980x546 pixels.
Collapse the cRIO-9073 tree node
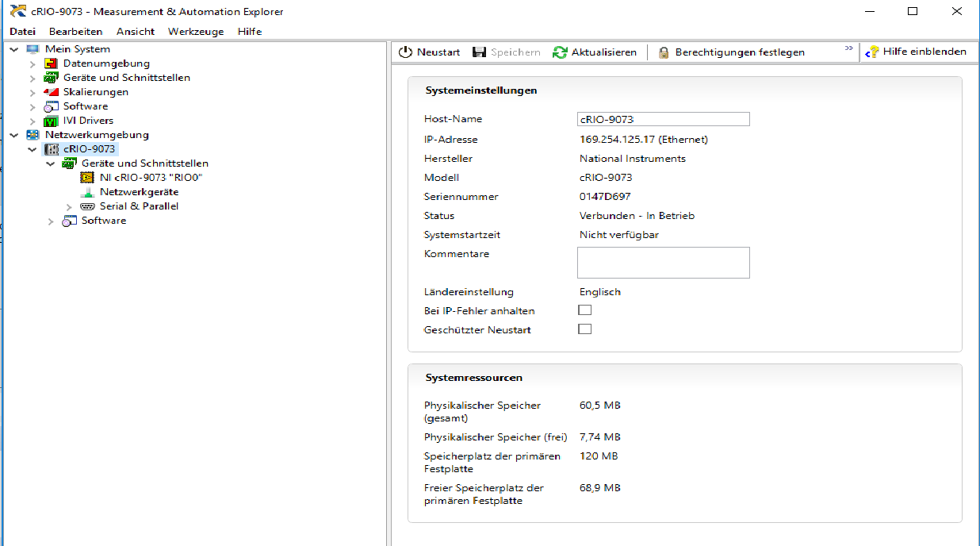[x=33, y=149]
